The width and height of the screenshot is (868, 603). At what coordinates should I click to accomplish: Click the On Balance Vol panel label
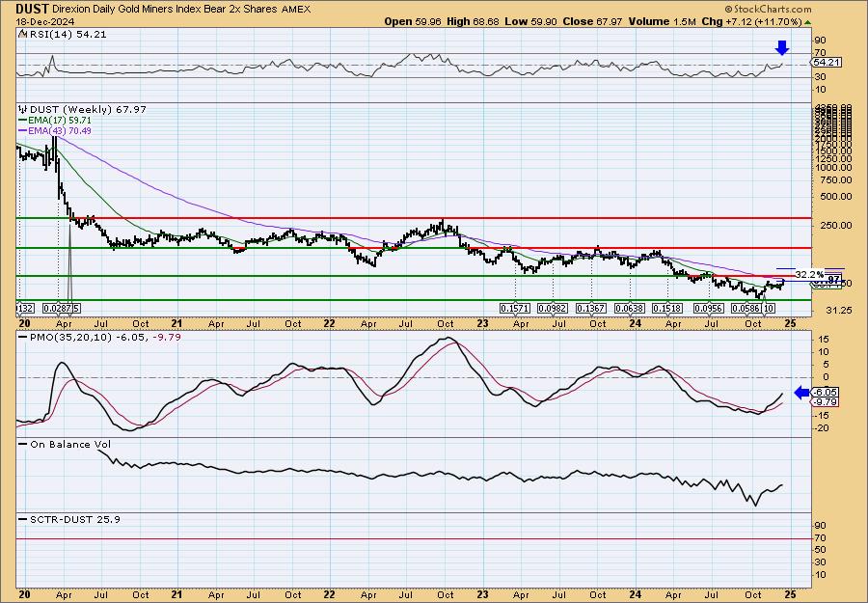(70, 445)
